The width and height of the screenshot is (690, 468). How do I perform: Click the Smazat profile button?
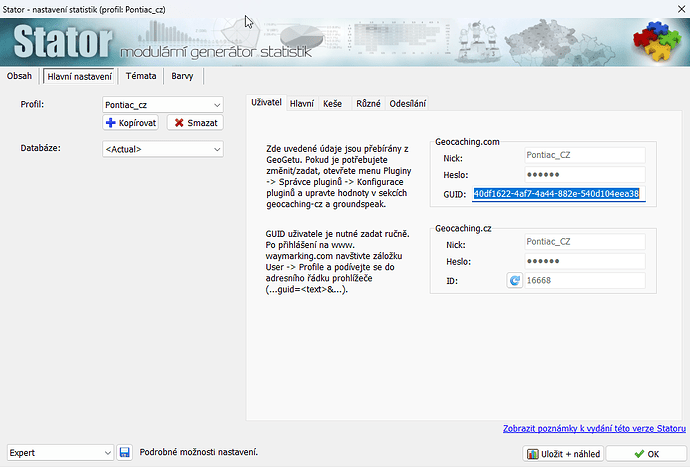tap(195, 123)
